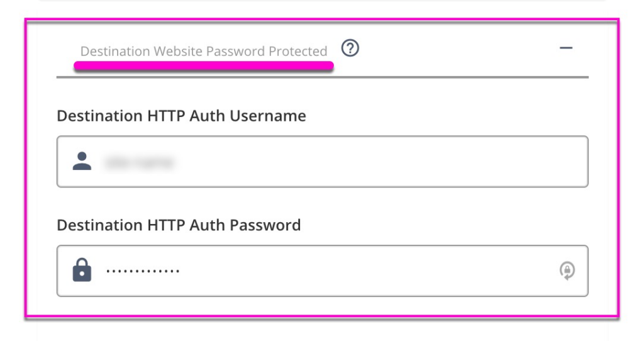Click the padlock icon in password field
Screen dimensions: 644x341
point(82,270)
